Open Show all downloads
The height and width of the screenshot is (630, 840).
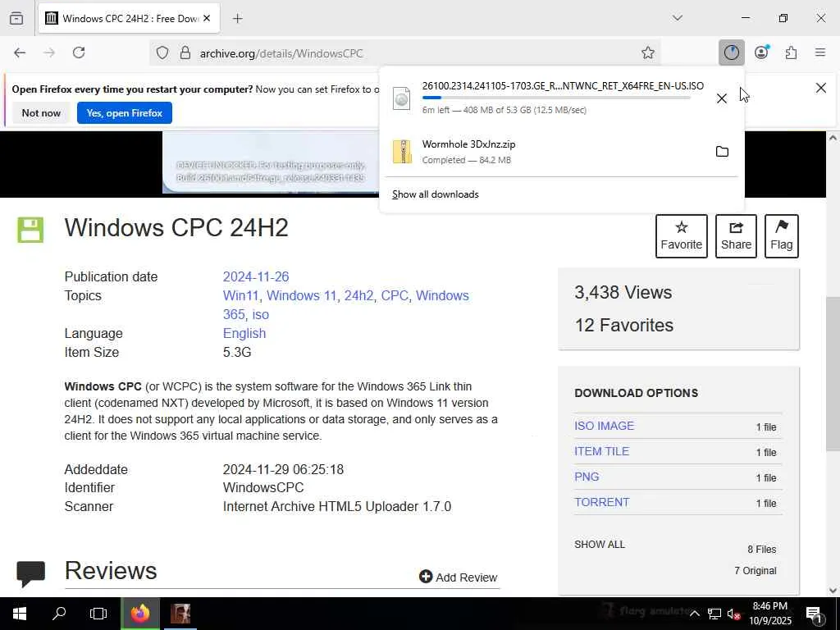435,194
